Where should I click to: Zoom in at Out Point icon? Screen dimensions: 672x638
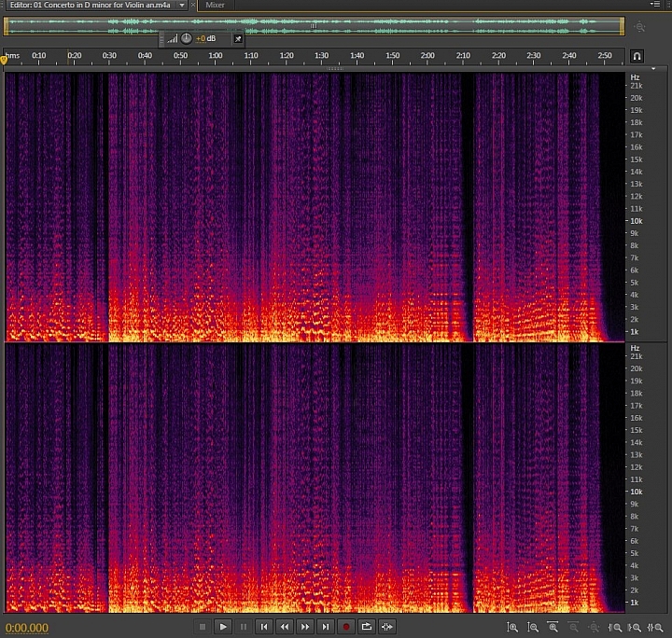[635, 628]
